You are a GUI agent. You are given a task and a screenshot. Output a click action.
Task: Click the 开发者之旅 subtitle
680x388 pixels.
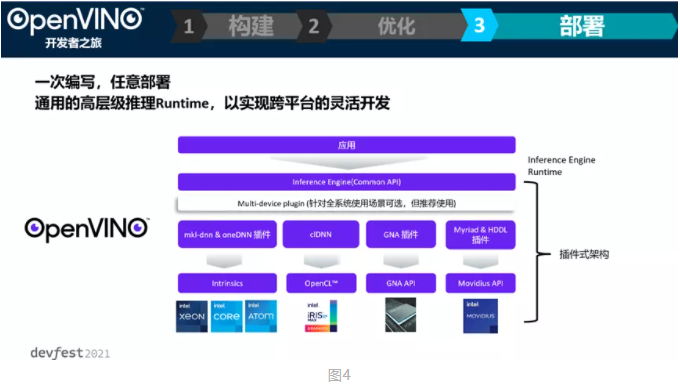click(73, 43)
